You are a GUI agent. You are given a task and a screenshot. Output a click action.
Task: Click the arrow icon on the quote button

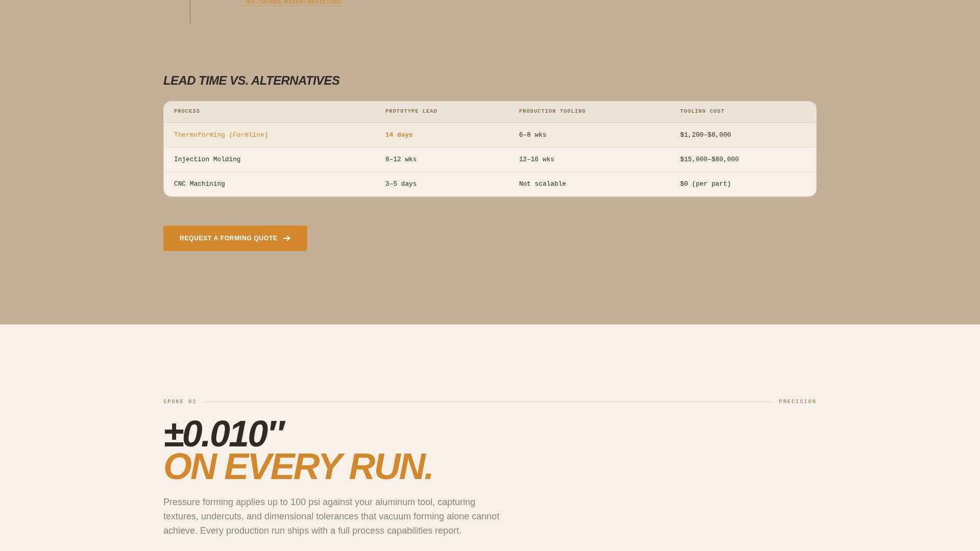287,238
